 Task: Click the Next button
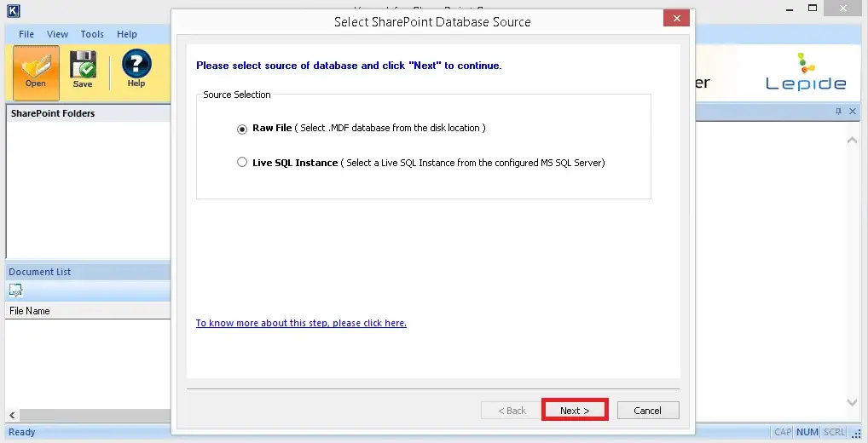(575, 411)
